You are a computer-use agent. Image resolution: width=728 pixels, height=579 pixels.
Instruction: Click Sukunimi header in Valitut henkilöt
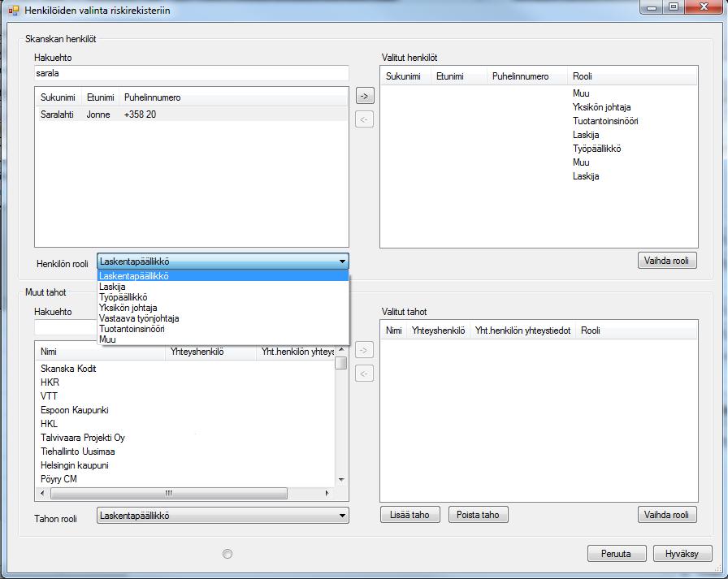point(404,76)
